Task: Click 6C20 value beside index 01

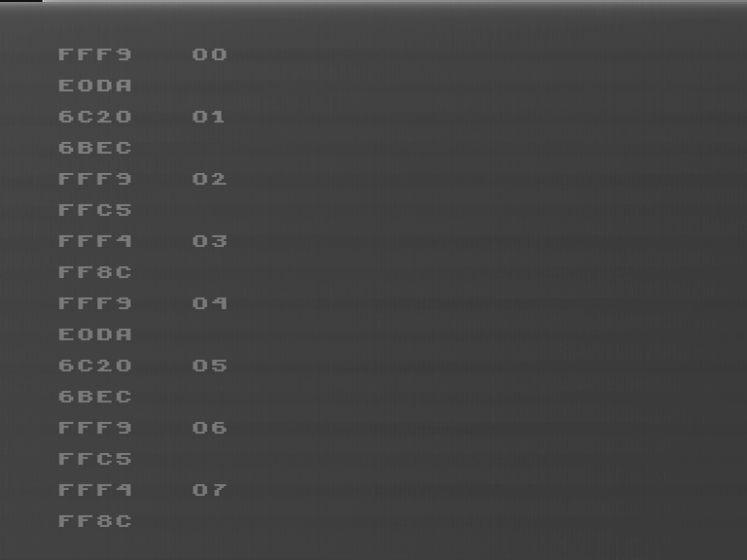Action: 94,117
